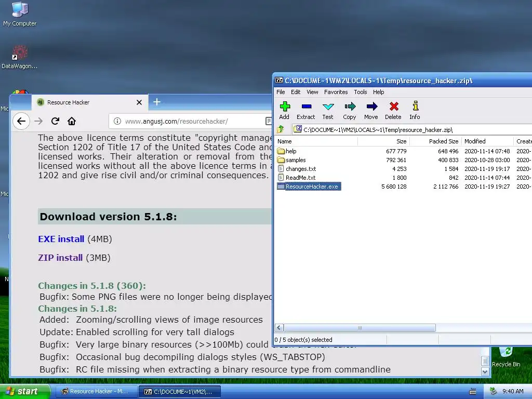Click the archive path field in 7-Zip
The height and width of the screenshot is (399, 532).
411,129
